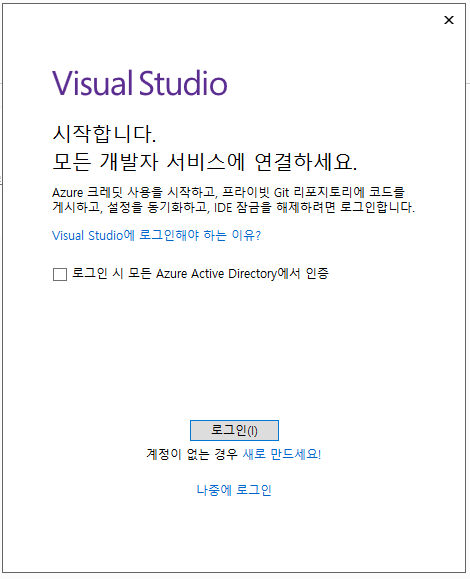Follow the '새로 만드세요!' create account link

pos(282,454)
